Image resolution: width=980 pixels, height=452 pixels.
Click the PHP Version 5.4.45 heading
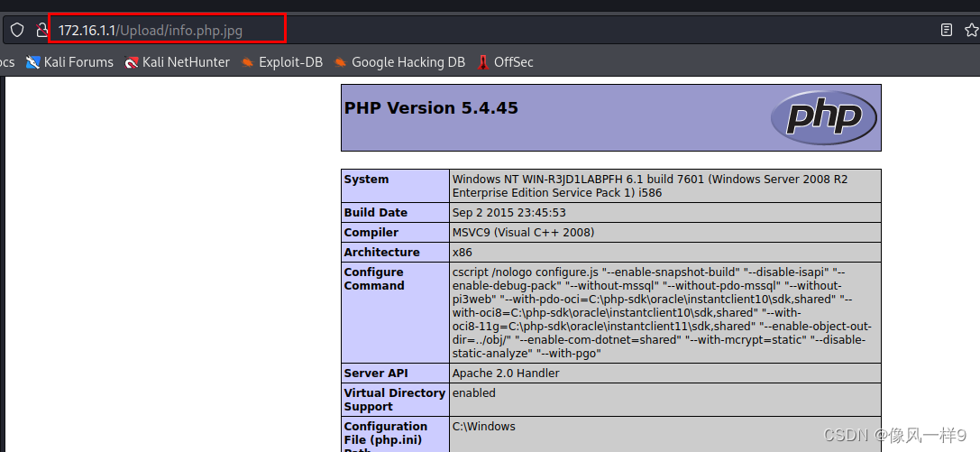(431, 108)
